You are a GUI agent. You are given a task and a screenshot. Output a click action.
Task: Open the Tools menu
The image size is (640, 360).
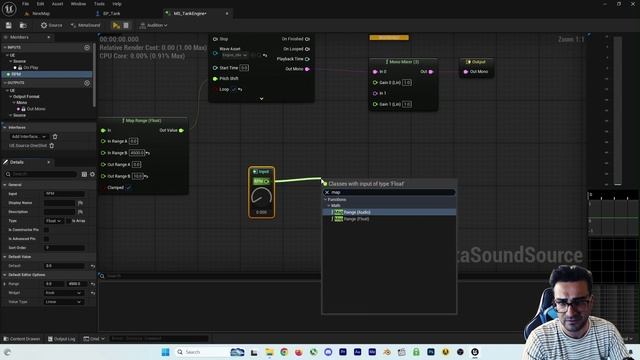coord(100,4)
